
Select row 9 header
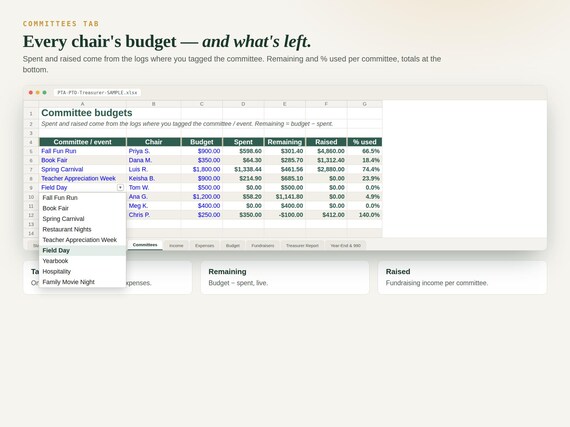(x=31, y=188)
